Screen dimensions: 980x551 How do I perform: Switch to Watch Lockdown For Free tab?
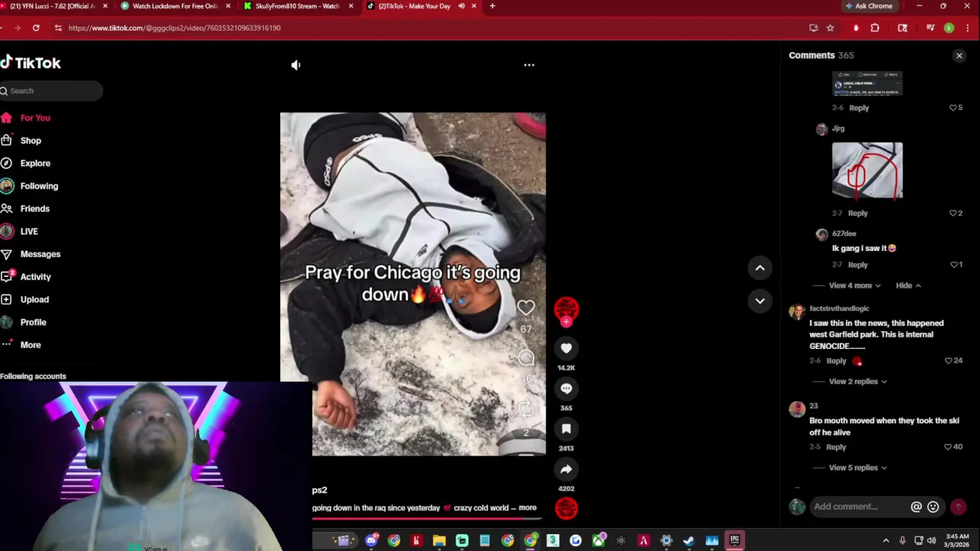(175, 6)
